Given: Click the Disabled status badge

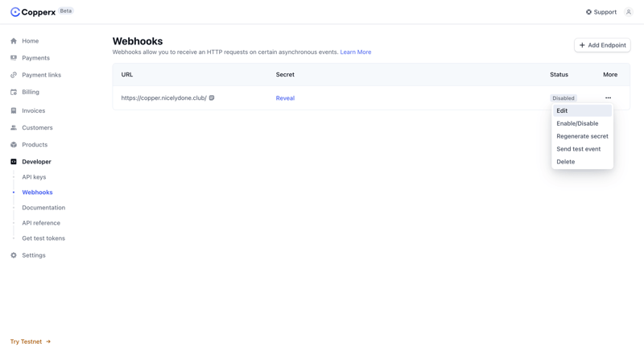Looking at the screenshot, I should [563, 97].
